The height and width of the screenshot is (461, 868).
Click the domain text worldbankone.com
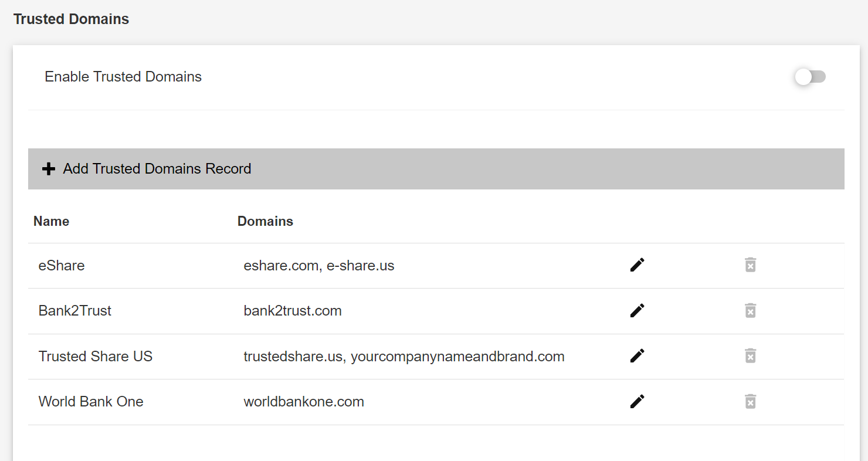(x=304, y=401)
